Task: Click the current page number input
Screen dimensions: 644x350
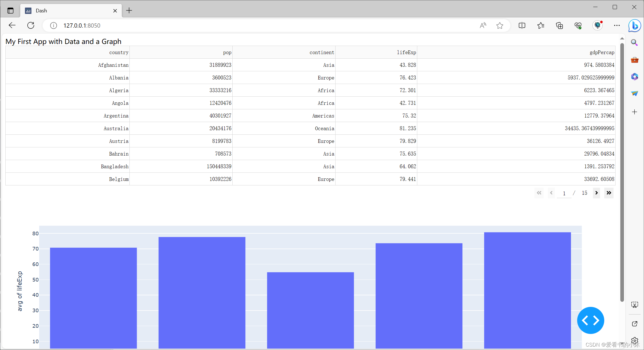Action: pos(564,193)
